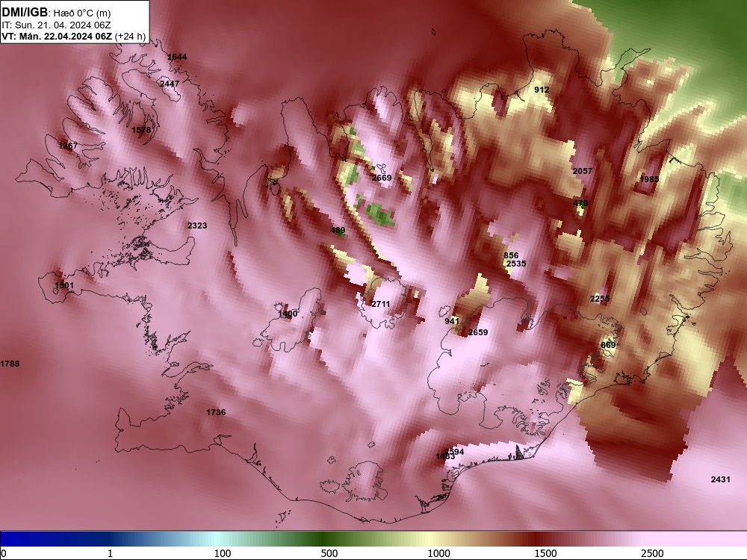Image resolution: width=747 pixels, height=560 pixels.
Task: Click the '1' tick on the color scale
Action: tap(110, 553)
